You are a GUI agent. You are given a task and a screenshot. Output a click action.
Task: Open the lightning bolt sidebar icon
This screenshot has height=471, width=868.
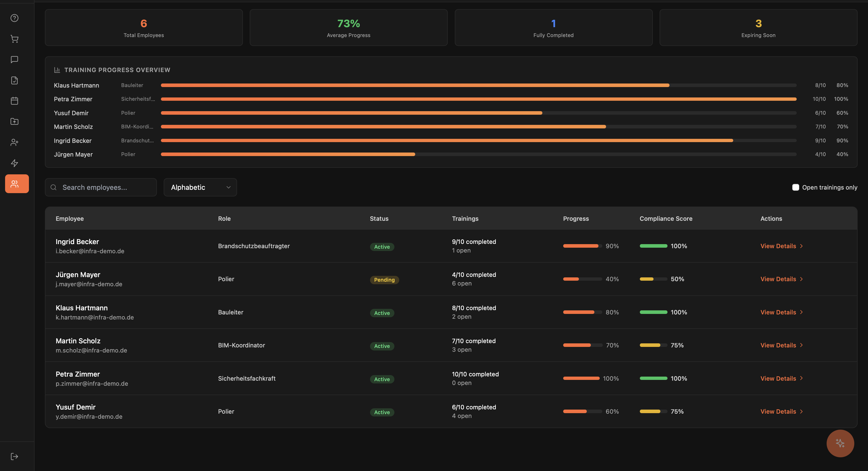[14, 163]
